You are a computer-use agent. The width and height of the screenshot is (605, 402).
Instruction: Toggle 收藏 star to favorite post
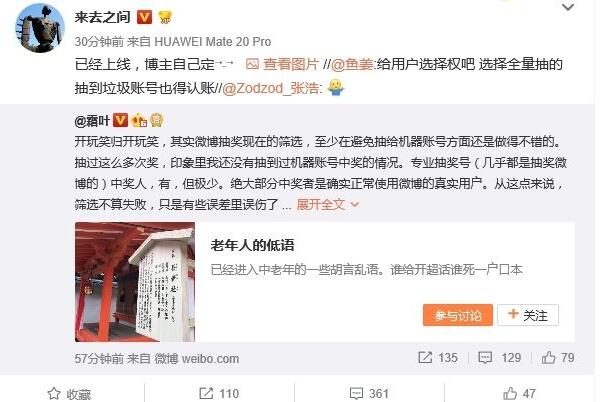pyautogui.click(x=69, y=394)
